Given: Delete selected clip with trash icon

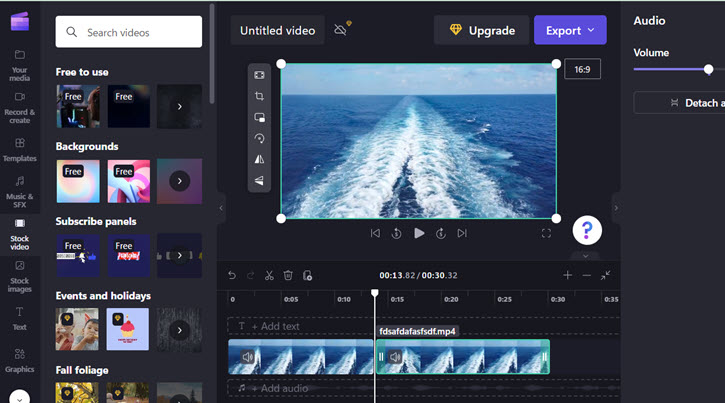Looking at the screenshot, I should pyautogui.click(x=288, y=275).
